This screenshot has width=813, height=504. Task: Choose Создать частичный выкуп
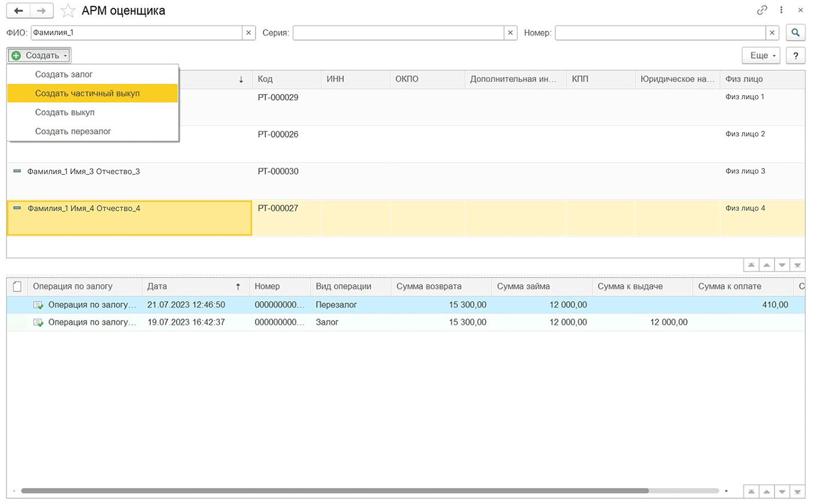tap(92, 93)
